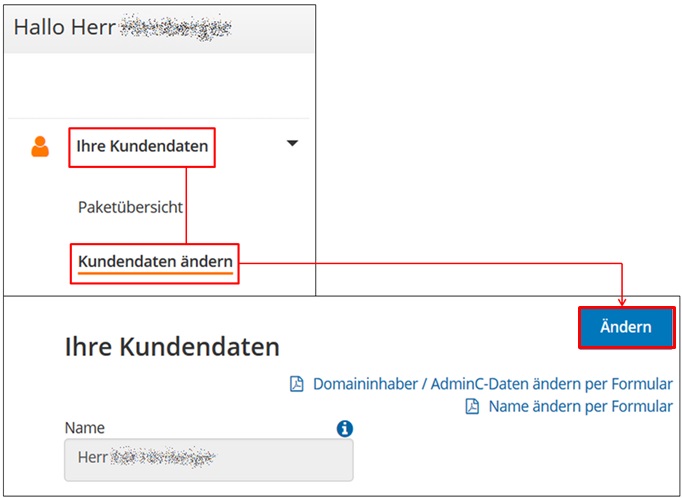Click the large Ihre Kundendaten page heading

[172, 347]
